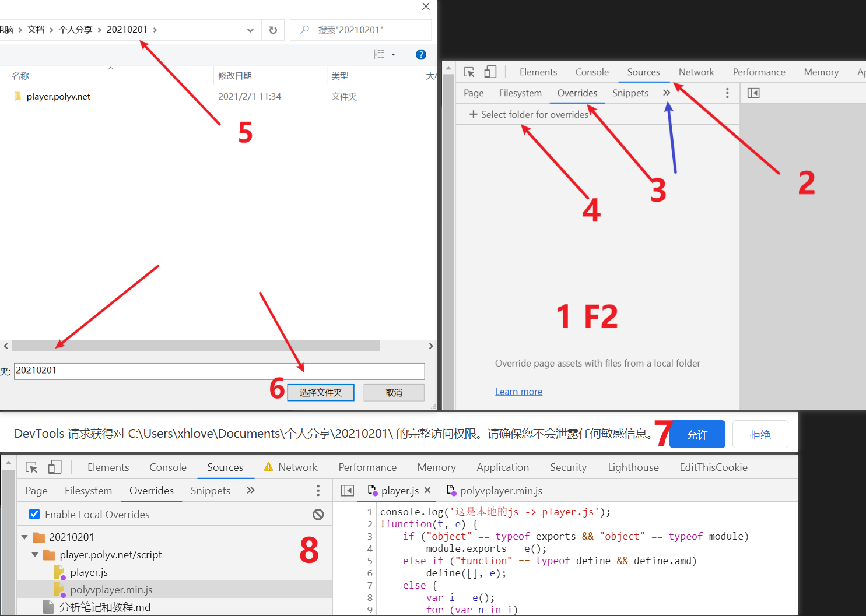
Task: Open view options dropdown arrow
Action: pyautogui.click(x=394, y=54)
